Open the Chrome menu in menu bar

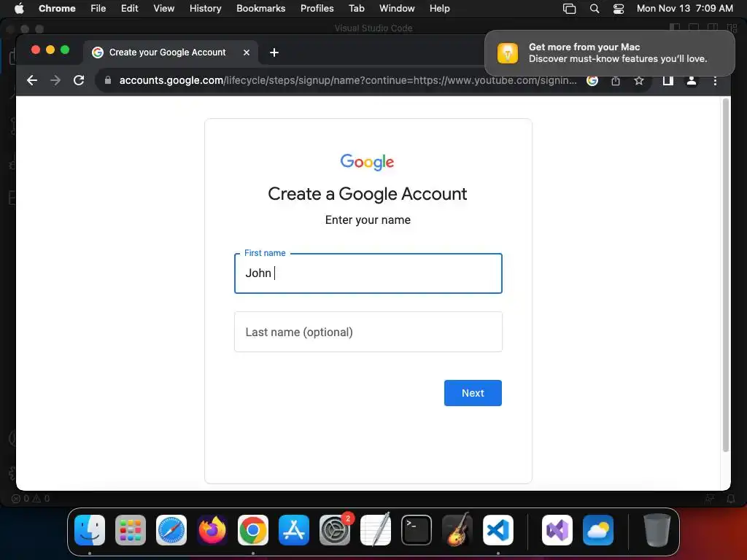(57, 8)
